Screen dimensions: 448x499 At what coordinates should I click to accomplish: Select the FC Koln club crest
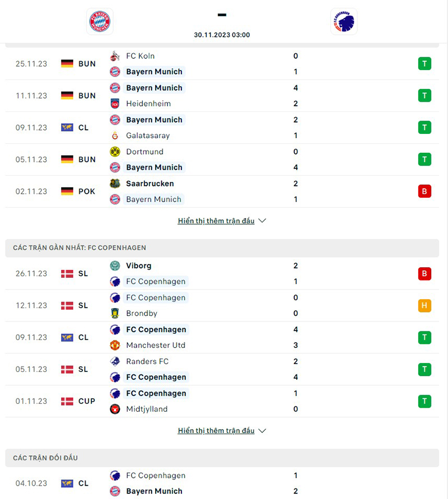[115, 55]
